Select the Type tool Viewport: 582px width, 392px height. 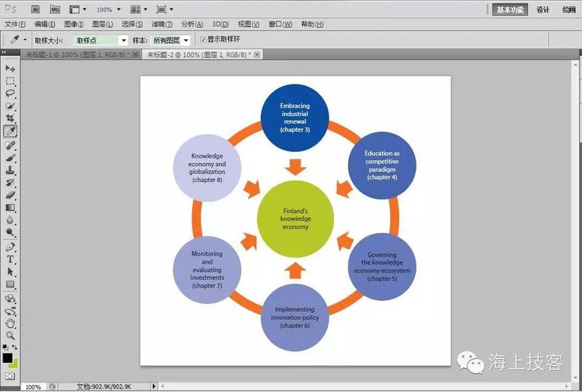pos(10,260)
